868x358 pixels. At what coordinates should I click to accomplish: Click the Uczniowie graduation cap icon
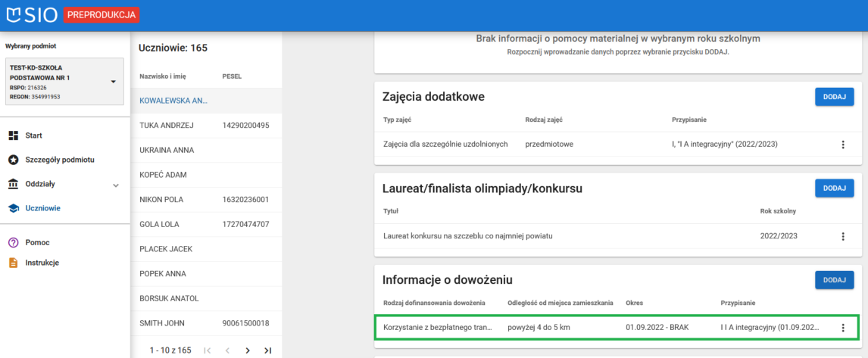pos(14,209)
